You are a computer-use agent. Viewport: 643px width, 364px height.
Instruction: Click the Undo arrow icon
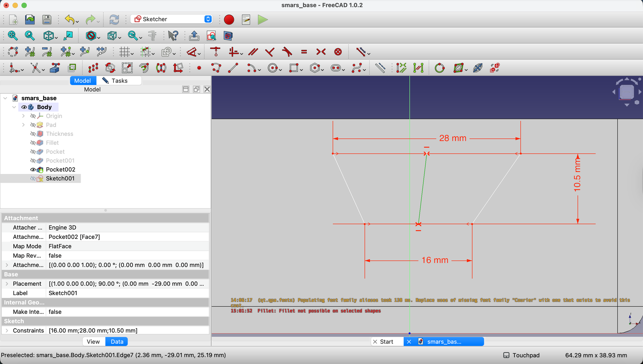point(70,19)
